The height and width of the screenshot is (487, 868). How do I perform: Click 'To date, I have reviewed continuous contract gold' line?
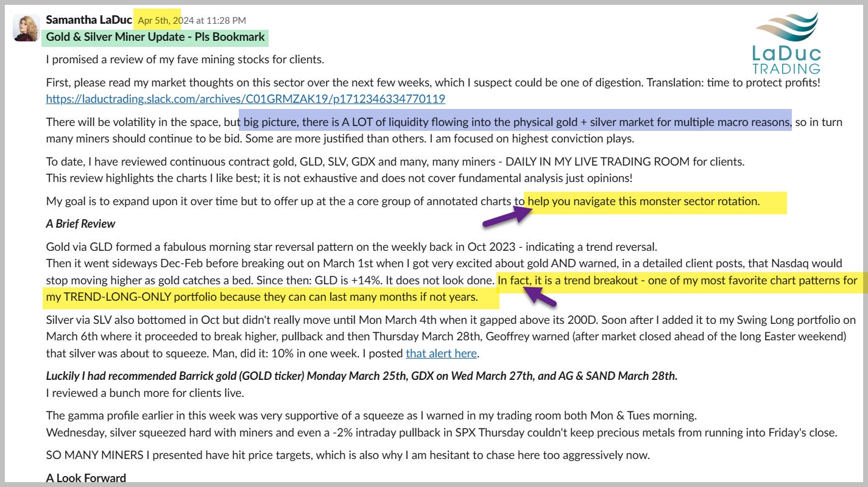point(395,162)
